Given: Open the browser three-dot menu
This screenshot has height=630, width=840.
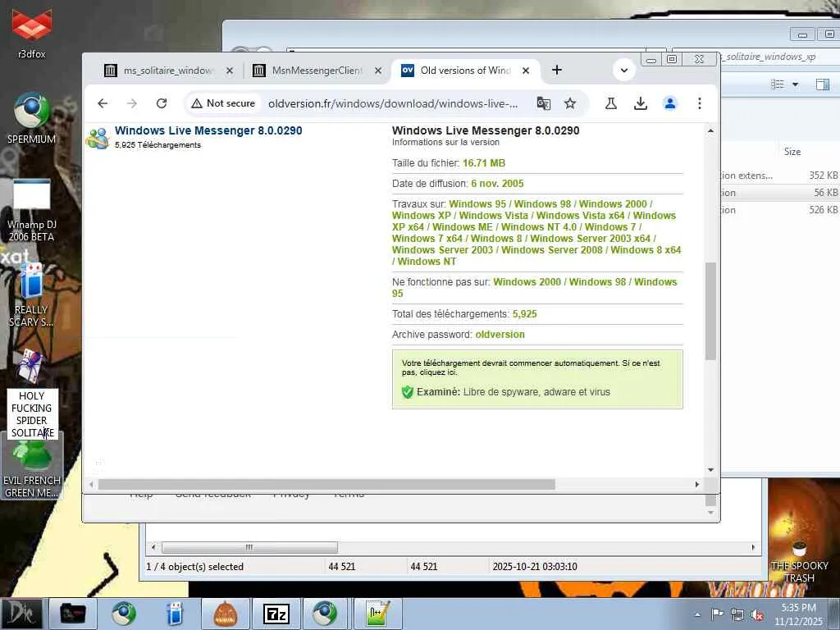Looking at the screenshot, I should tap(699, 103).
